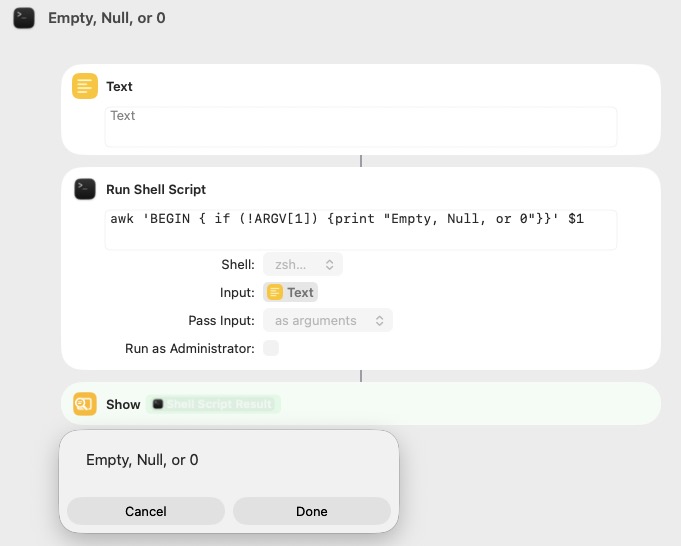Image resolution: width=681 pixels, height=546 pixels.
Task: Select the Run Shell Script action title
Action: tap(156, 189)
